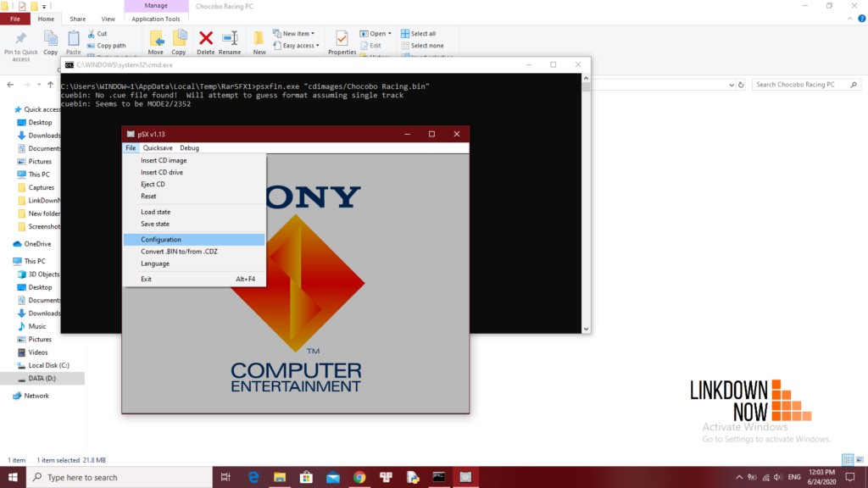This screenshot has height=488, width=868.
Task: Open Configuration in pSX File menu
Action: click(194, 240)
